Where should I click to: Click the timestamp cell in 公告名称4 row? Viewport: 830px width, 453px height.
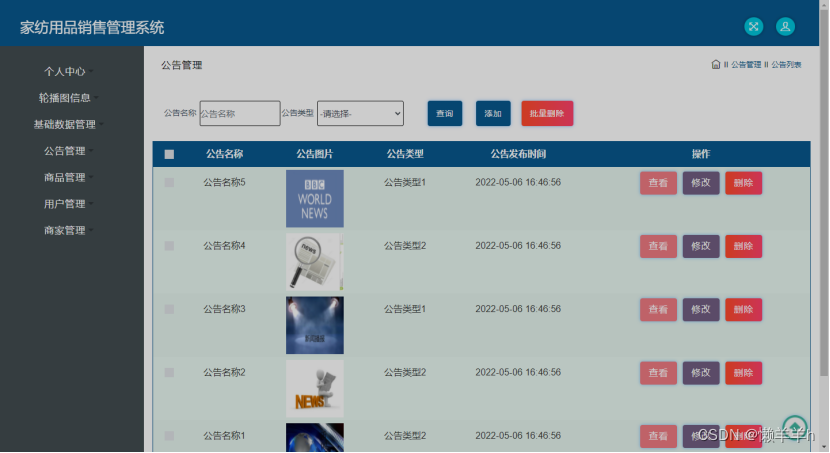click(x=518, y=246)
